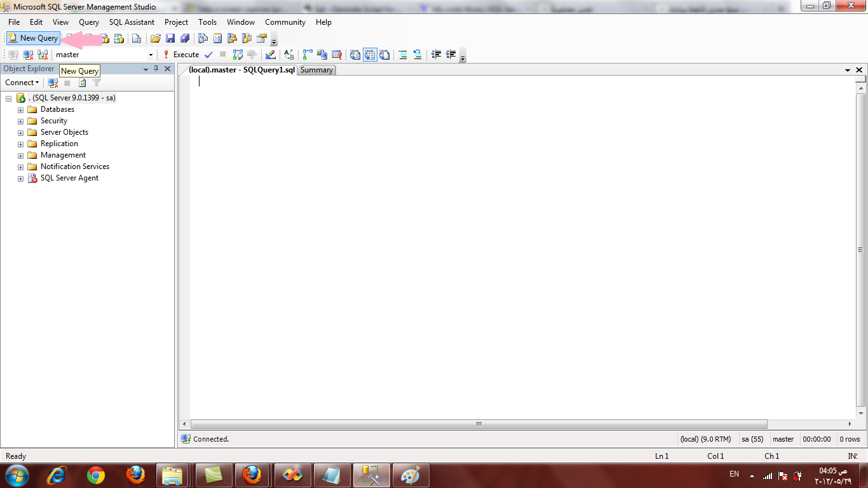
Task: Specify values for template parameters
Action: coord(289,55)
